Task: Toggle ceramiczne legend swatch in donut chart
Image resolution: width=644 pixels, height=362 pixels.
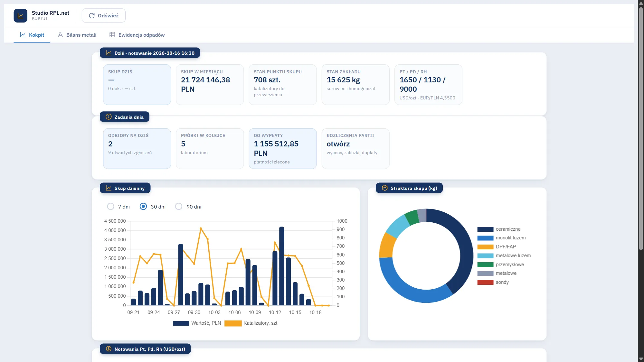Action: [485, 229]
